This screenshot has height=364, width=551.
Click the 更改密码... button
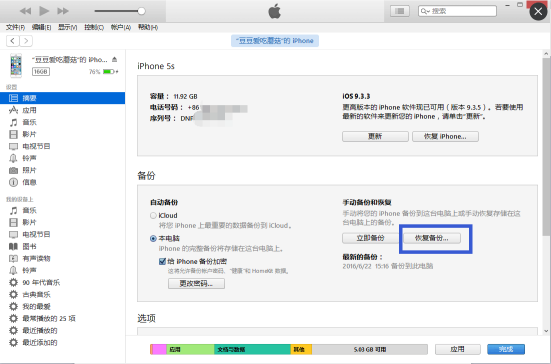(196, 284)
